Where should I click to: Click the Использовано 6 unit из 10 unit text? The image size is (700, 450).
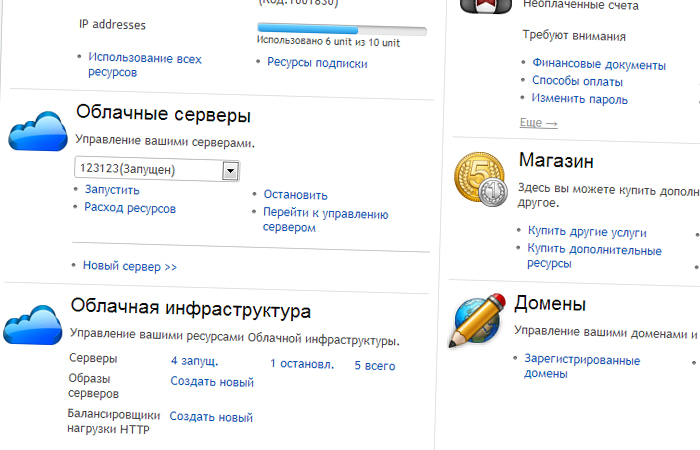coord(328,42)
